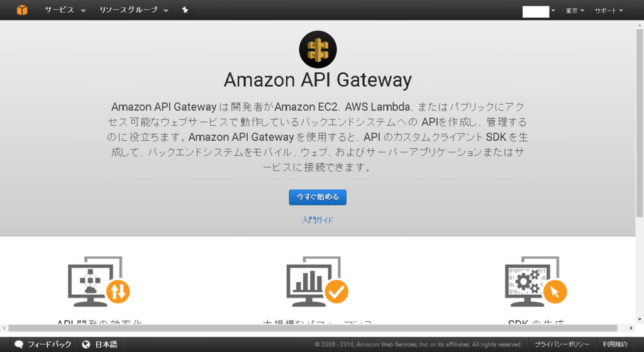Click the copyright Amazon Web Services text

tap(418, 344)
